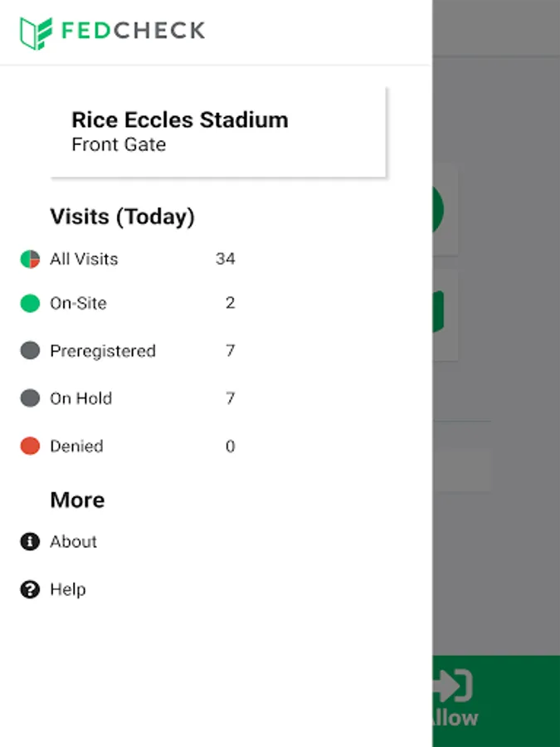This screenshot has width=560, height=747.
Task: Click the gray On Hold status dot
Action: pyautogui.click(x=30, y=398)
